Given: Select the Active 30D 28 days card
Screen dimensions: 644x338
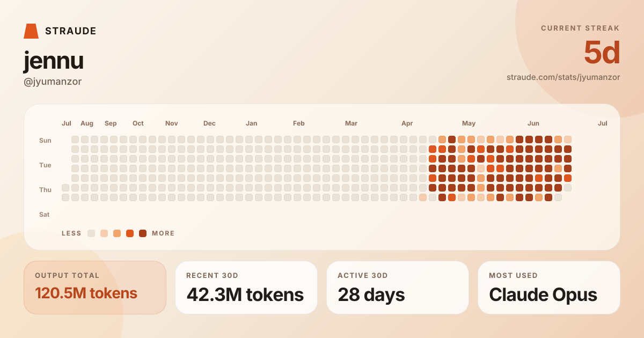Looking at the screenshot, I should 398,288.
